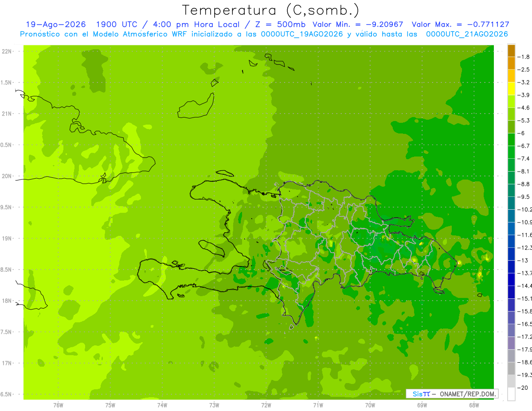Click the '18N' latitude axis label
The image size is (532, 411).
(x=7, y=301)
